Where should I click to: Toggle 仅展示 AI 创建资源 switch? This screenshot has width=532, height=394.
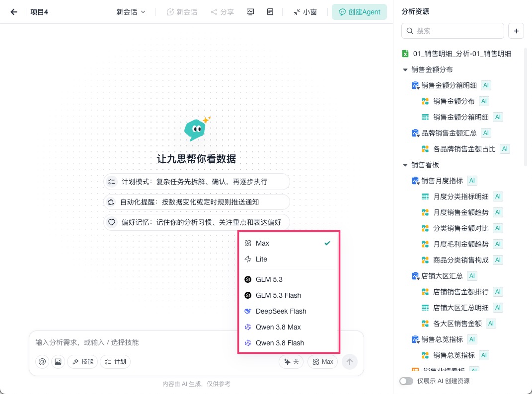click(406, 381)
